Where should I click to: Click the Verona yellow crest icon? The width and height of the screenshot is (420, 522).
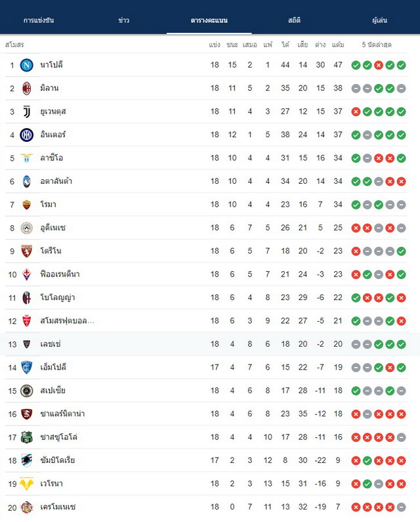pyautogui.click(x=27, y=484)
